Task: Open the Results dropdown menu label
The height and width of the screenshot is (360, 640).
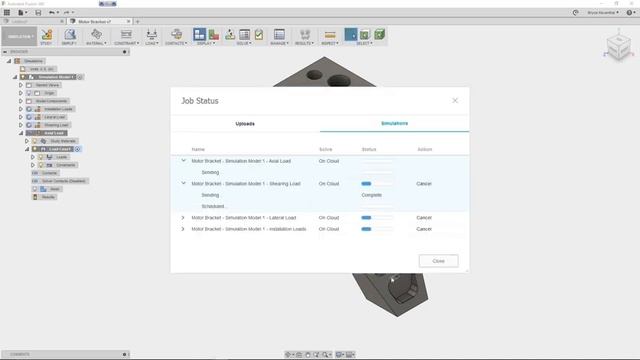Action: click(304, 43)
